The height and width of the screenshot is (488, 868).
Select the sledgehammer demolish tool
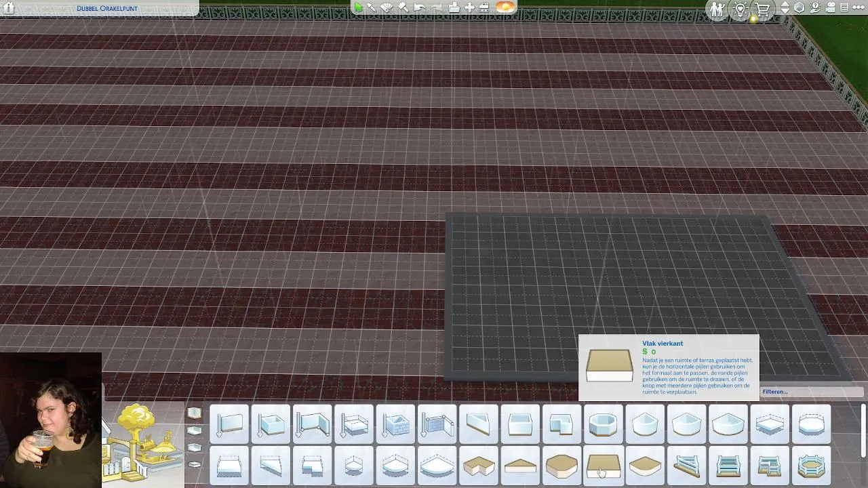[x=403, y=7]
